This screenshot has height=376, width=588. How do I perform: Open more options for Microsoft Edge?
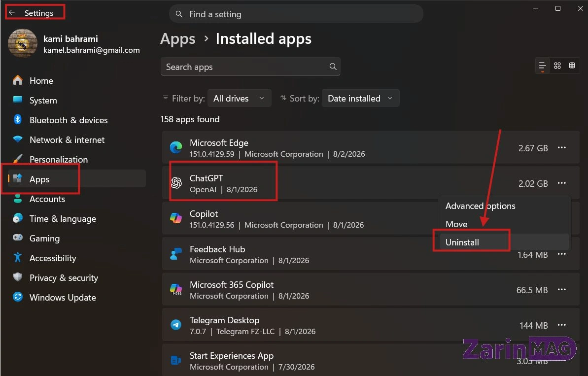pos(562,148)
